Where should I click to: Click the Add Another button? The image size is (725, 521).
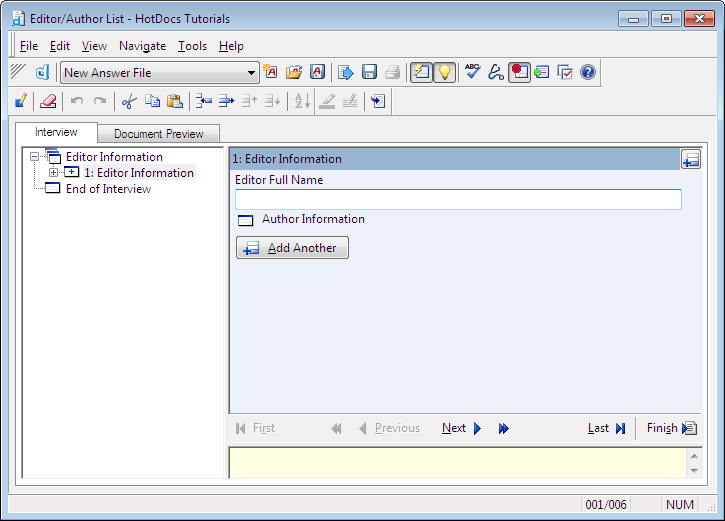tap(292, 248)
